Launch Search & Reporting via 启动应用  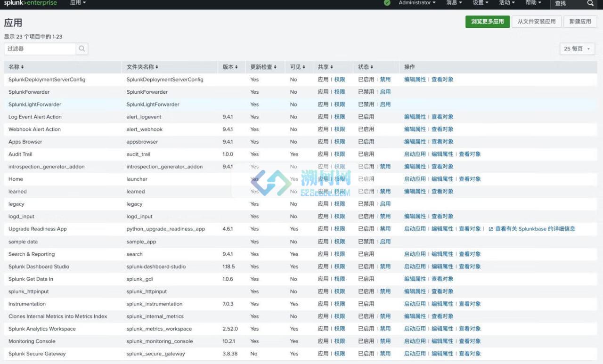(x=415, y=254)
